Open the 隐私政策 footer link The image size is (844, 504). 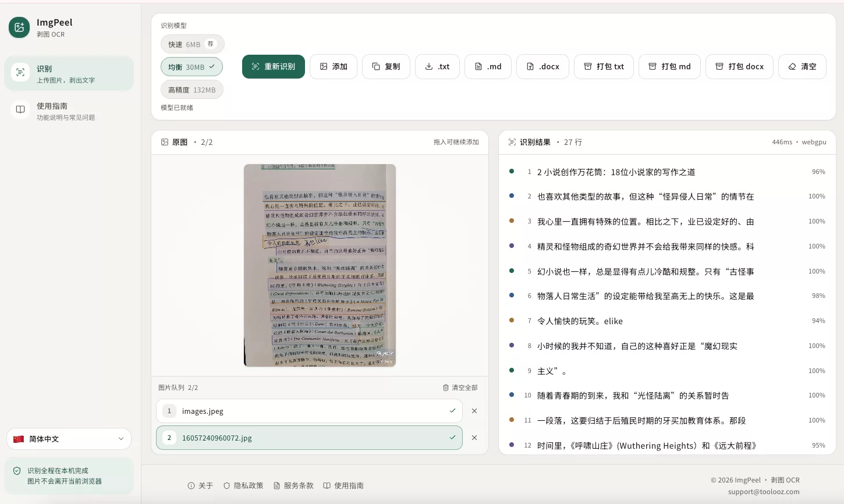(x=243, y=485)
